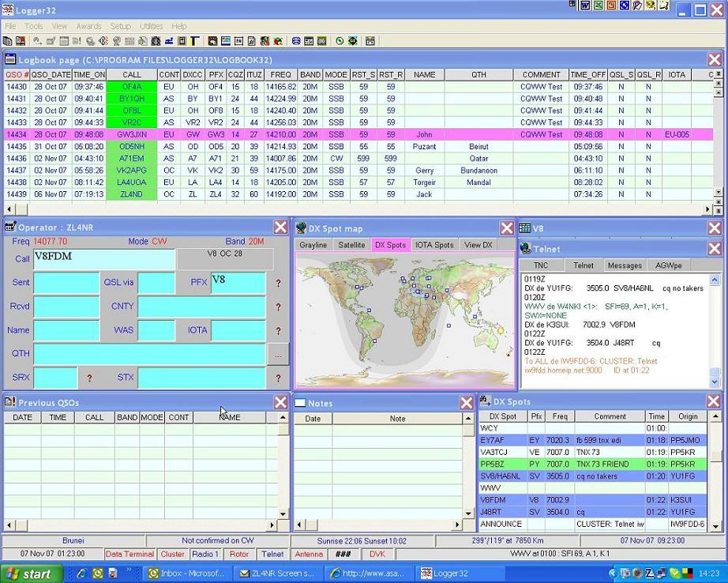This screenshot has height=583, width=728.
Task: Click the Notes window title icon
Action: [300, 403]
